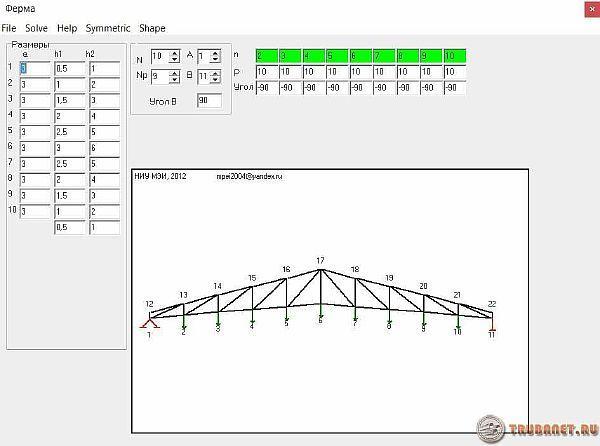The height and width of the screenshot is (446, 600).
Task: Click the row 1 e field
Action: coord(35,68)
